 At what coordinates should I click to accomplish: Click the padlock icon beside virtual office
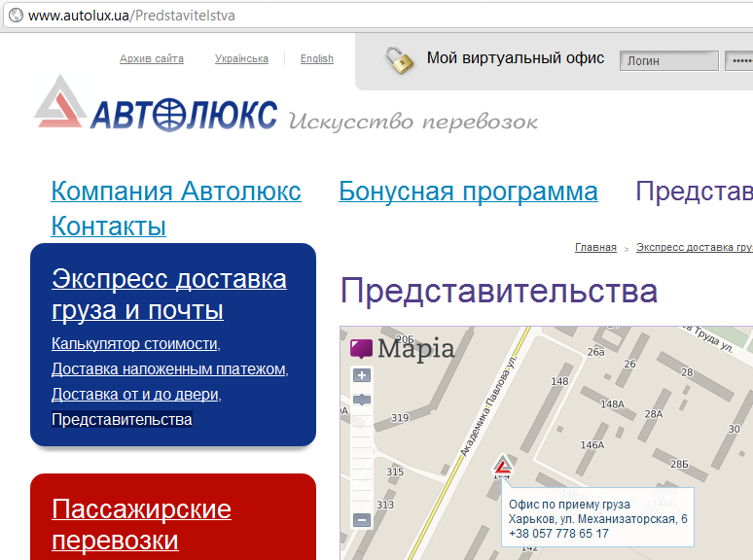399,60
